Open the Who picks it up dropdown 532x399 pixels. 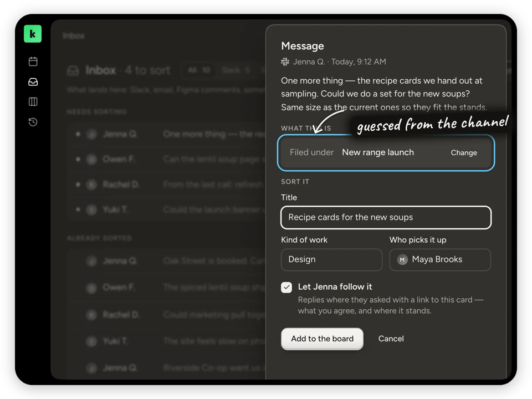pos(440,259)
